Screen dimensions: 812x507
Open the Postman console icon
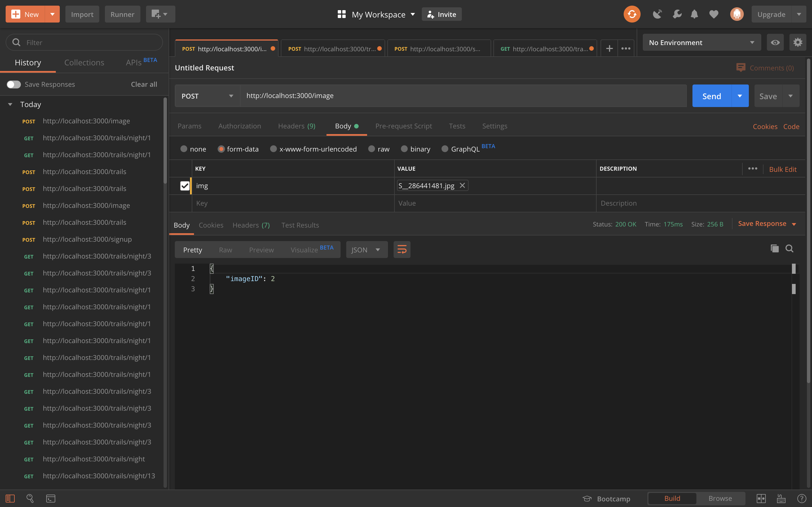pos(51,498)
